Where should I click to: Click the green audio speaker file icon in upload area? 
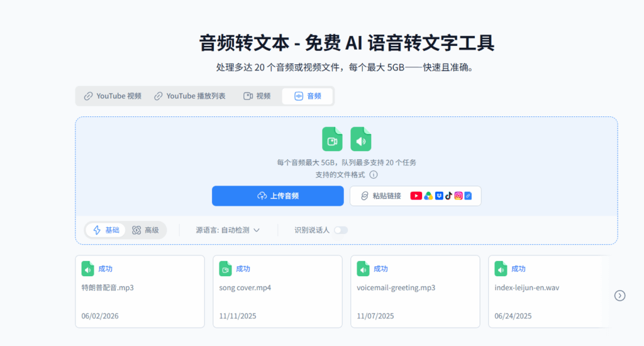click(x=360, y=139)
